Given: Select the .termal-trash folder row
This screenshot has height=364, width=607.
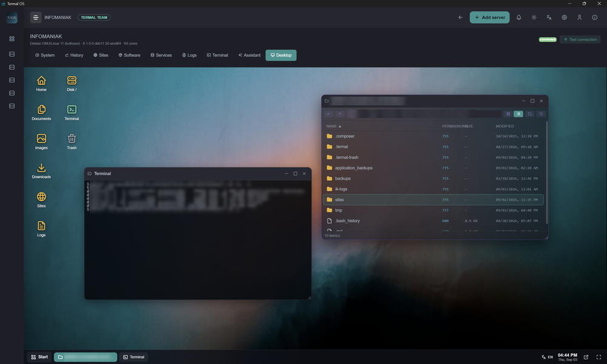Looking at the screenshot, I should tap(433, 158).
